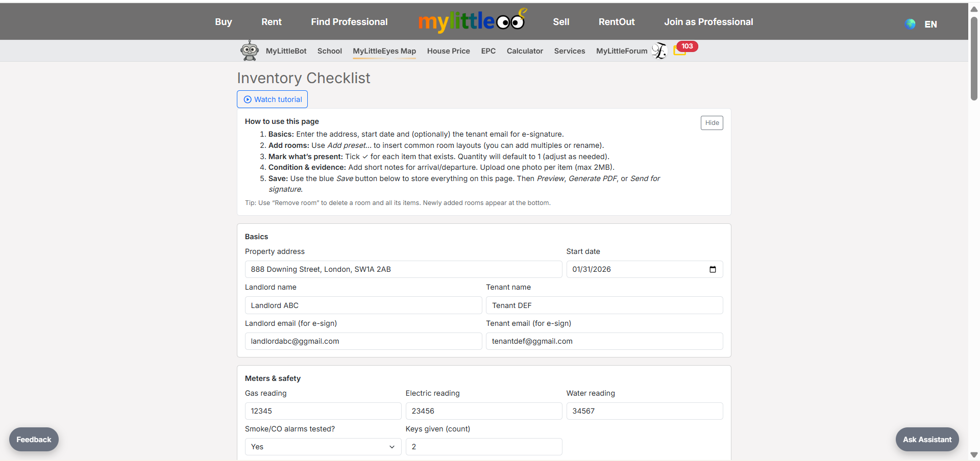980x461 pixels.
Task: Click the calligraphy forum logo icon
Action: tap(659, 50)
